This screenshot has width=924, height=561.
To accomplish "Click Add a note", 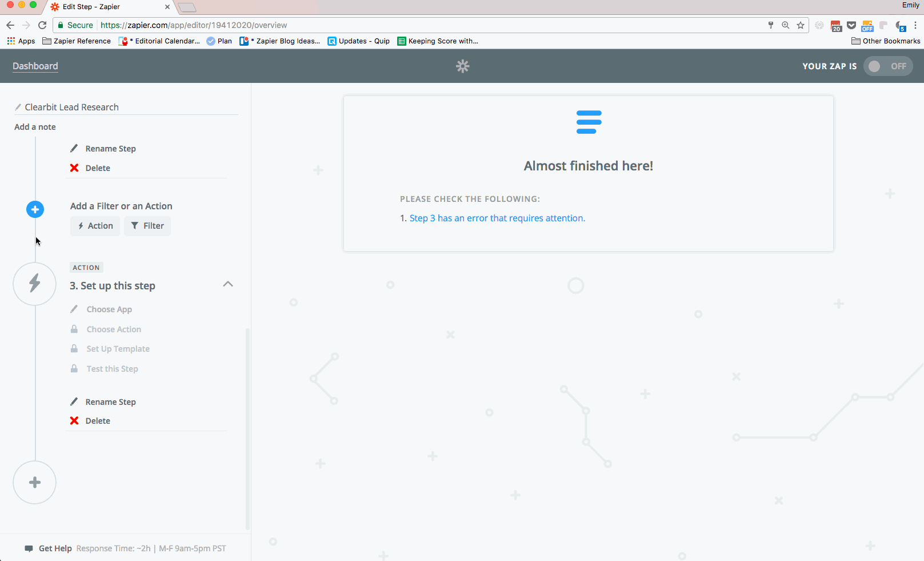I will (35, 127).
